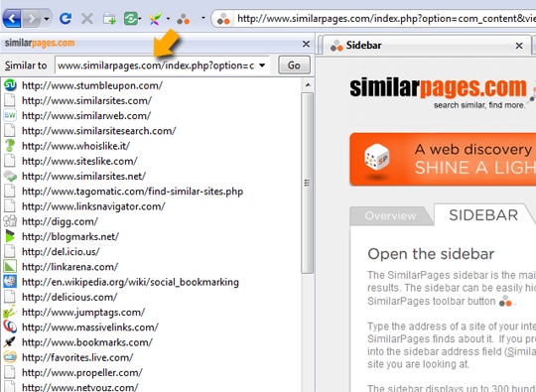Click the linkarena.com favicon
Image resolution: width=536 pixels, height=392 pixels.
pos(10,267)
